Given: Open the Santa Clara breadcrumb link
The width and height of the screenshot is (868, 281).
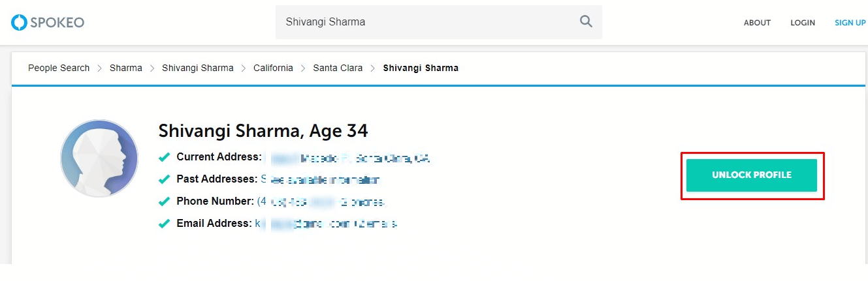Looking at the screenshot, I should click(x=338, y=68).
